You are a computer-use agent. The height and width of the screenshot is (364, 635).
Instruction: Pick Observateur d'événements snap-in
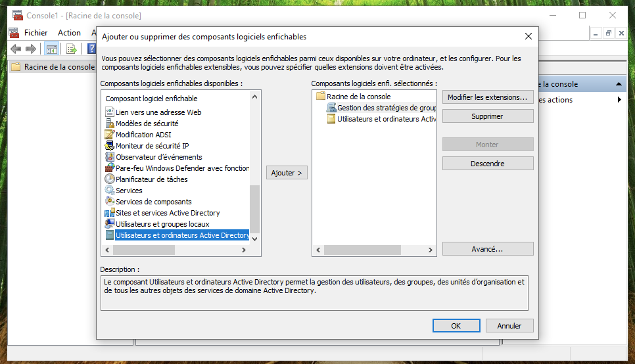tap(158, 157)
